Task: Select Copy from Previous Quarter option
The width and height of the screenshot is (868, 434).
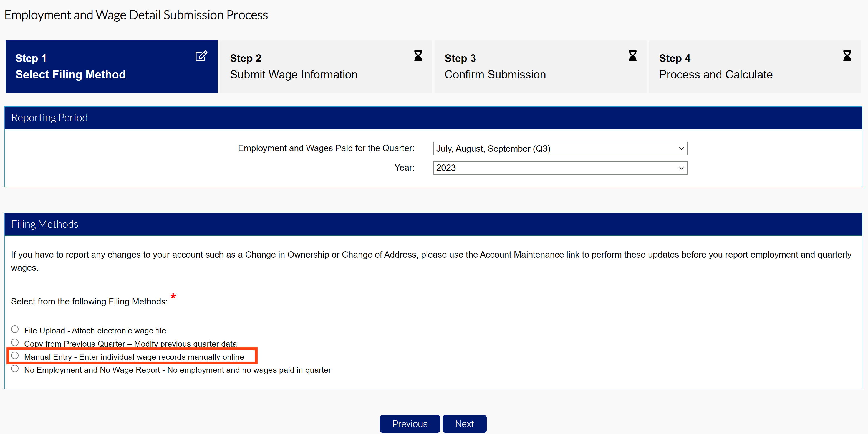Action: pos(15,342)
